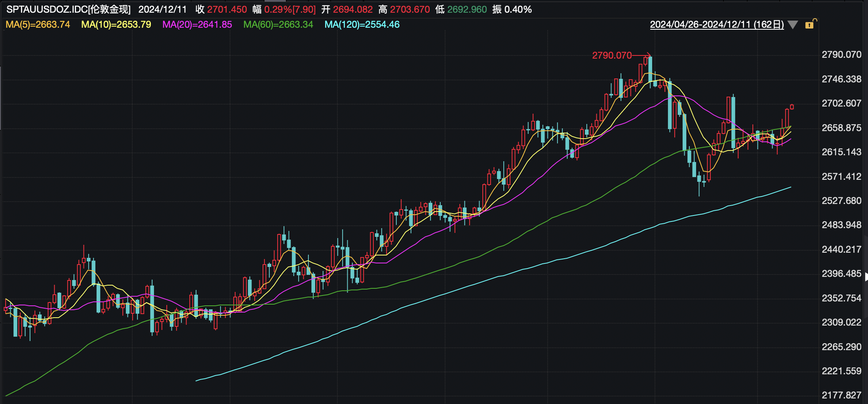Click the red 2790.070 peak price annotation

pyautogui.click(x=612, y=55)
